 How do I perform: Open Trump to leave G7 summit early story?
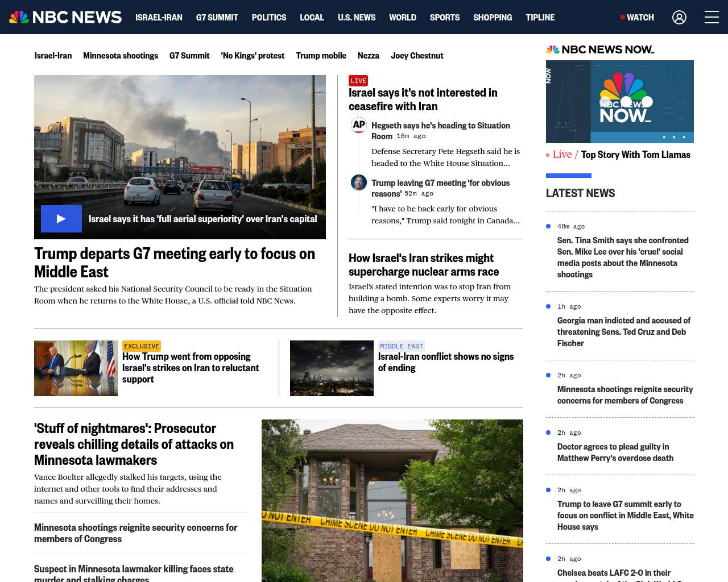pyautogui.click(x=625, y=516)
